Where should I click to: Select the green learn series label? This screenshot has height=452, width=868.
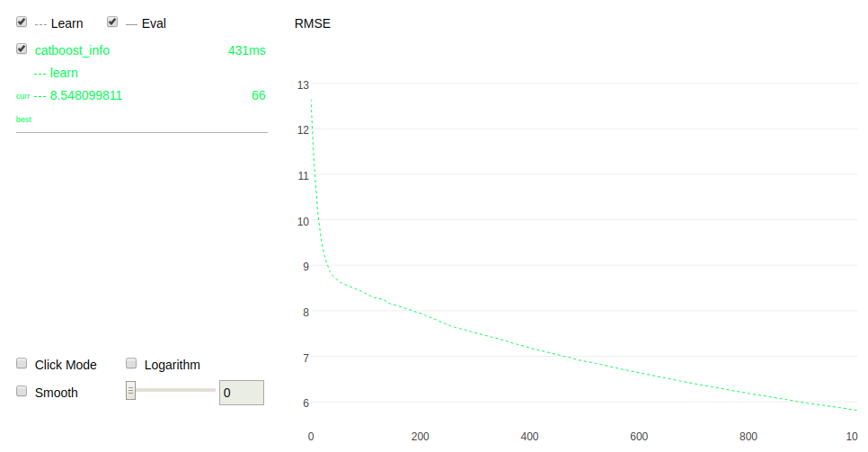(x=64, y=73)
